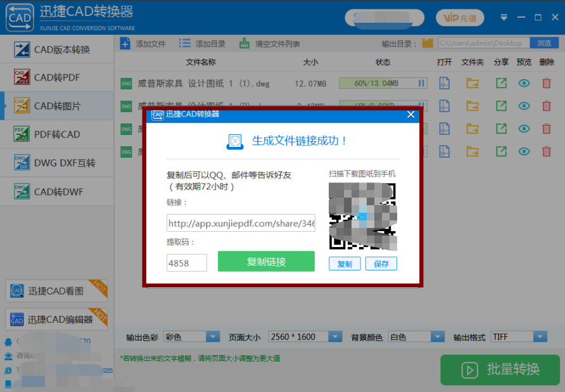The height and width of the screenshot is (392, 565).
Task: Click the 批量转换 button
Action: click(500, 370)
